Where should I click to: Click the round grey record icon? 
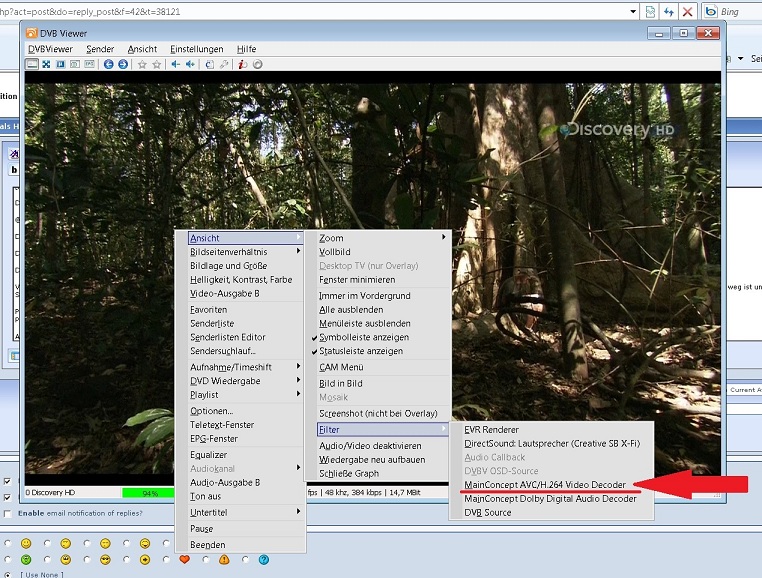click(258, 64)
